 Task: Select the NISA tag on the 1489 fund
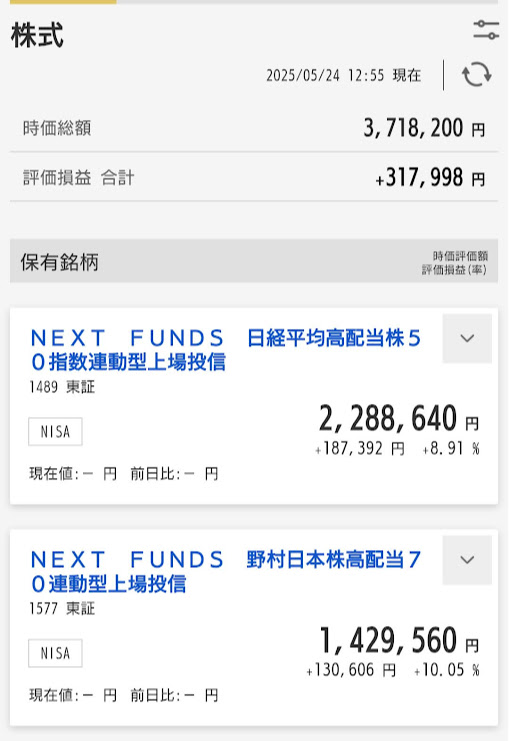55,431
